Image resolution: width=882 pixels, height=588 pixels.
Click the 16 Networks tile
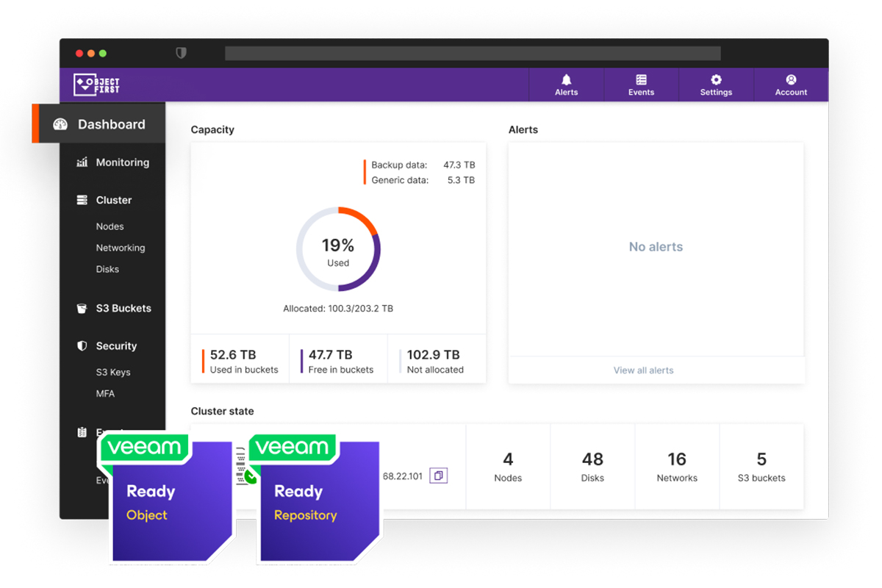click(x=677, y=467)
